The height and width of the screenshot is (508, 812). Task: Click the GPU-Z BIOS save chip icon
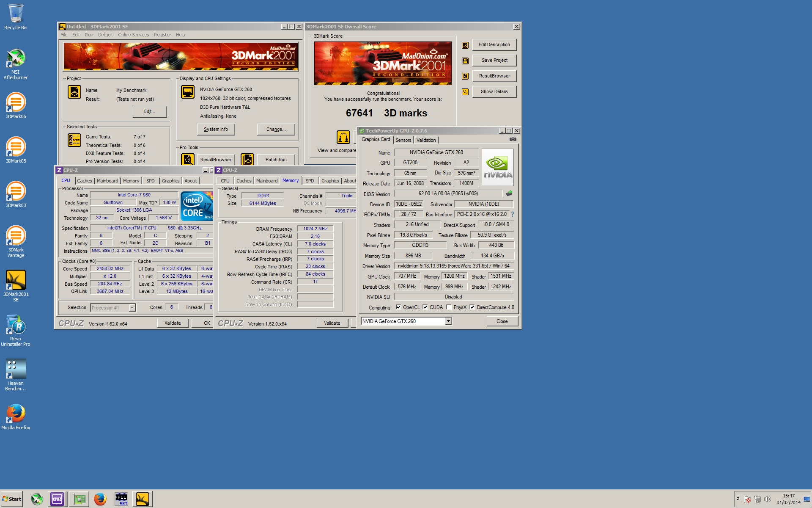pos(509,193)
